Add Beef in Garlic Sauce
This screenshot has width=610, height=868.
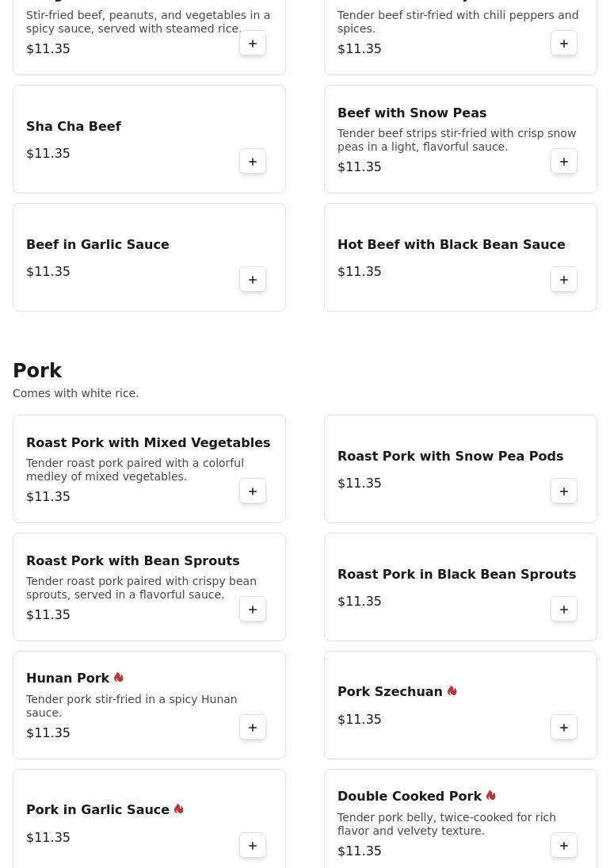pyautogui.click(x=253, y=280)
